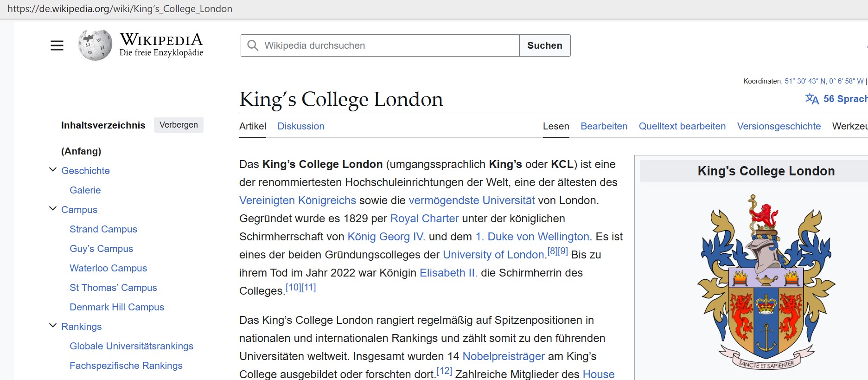This screenshot has height=380, width=868.
Task: Hide the table of contents with Verbergen
Action: click(179, 125)
